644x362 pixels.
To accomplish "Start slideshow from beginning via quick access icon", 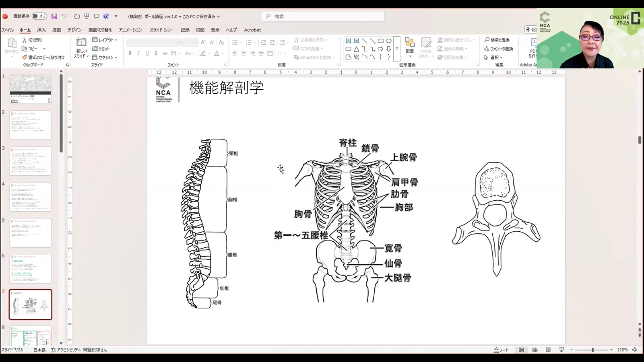I will pyautogui.click(x=87, y=16).
